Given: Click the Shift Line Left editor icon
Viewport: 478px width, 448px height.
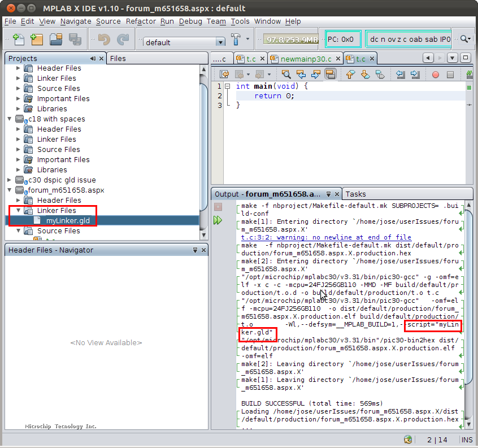Looking at the screenshot, I should pyautogui.click(x=401, y=75).
